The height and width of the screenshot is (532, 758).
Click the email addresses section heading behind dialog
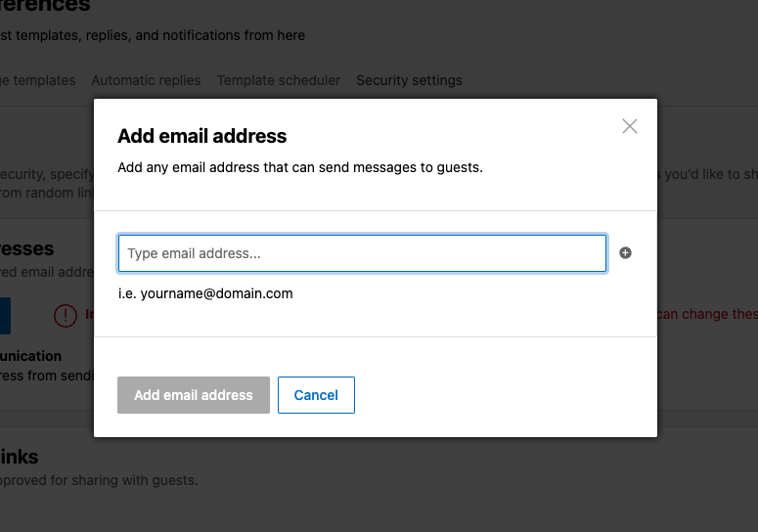pos(26,248)
